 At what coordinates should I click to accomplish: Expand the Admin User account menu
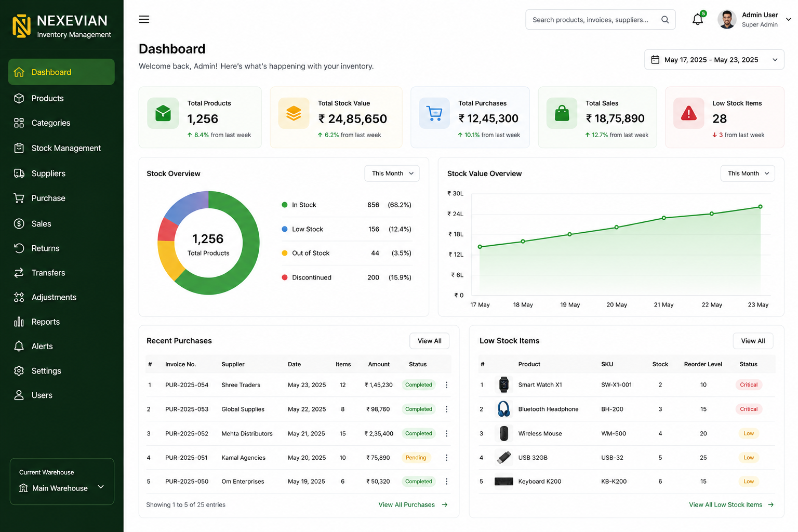(x=788, y=19)
